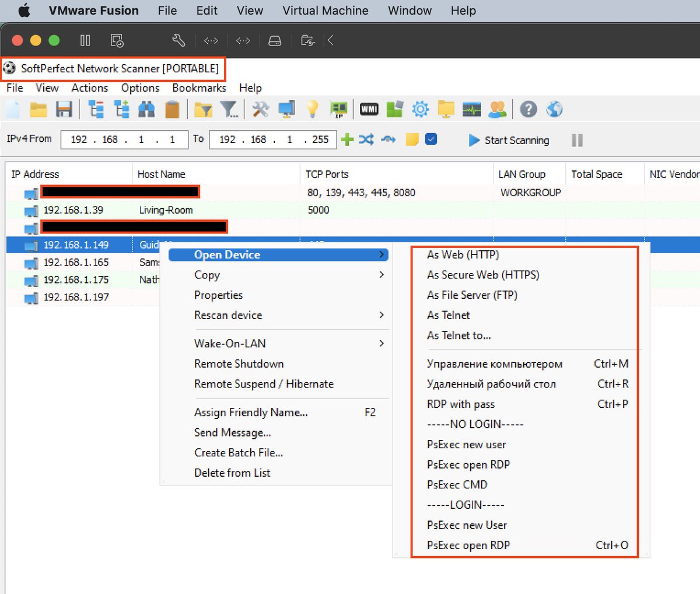Click the folder with filter icon
This screenshot has height=594, width=700.
(x=203, y=109)
